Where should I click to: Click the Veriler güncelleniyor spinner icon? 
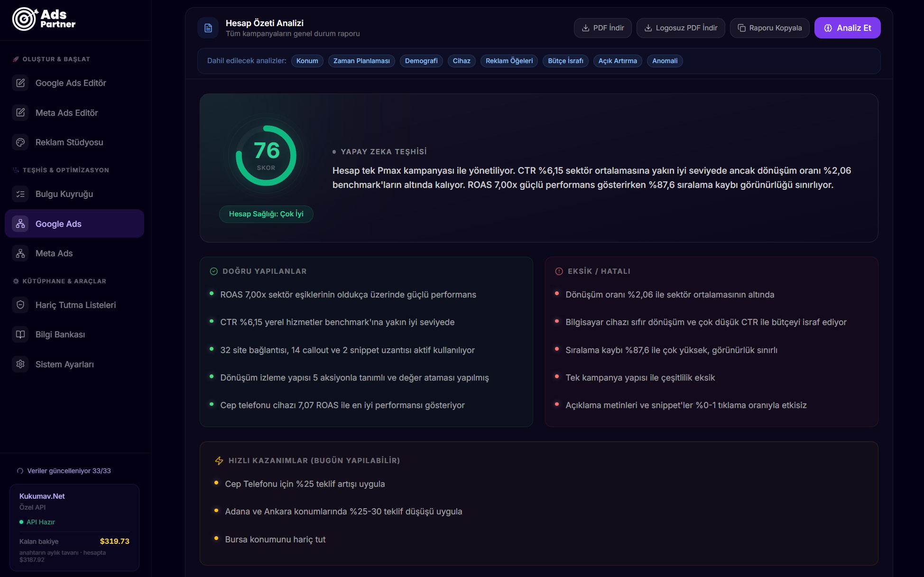pos(20,471)
